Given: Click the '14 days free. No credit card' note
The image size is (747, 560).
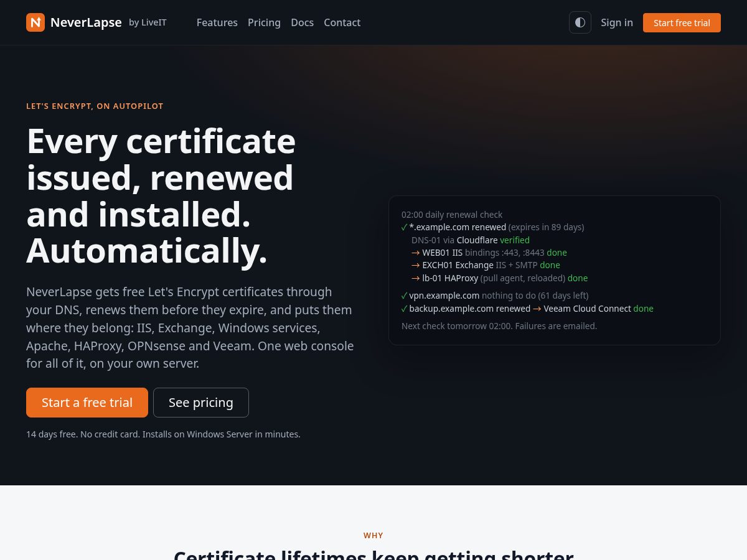Looking at the screenshot, I should tap(163, 434).
